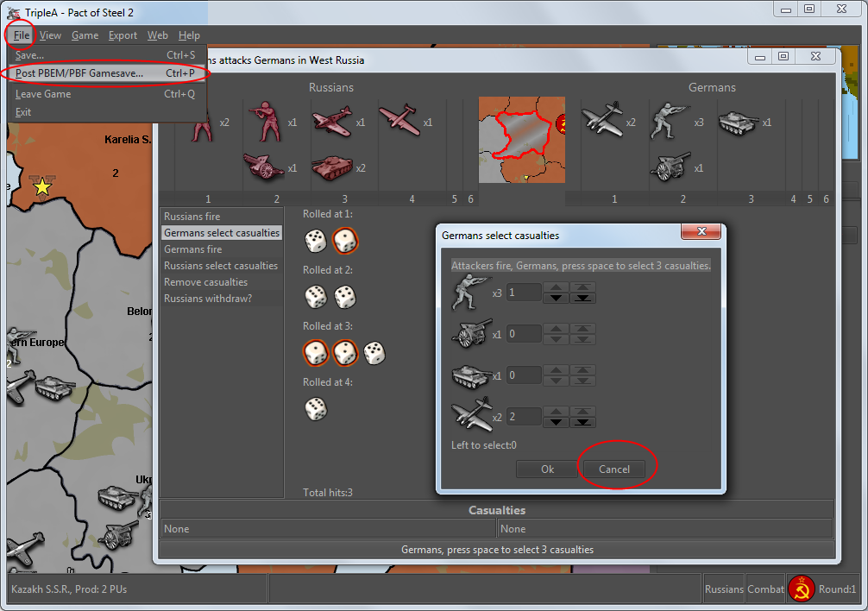The width and height of the screenshot is (868, 611).
Task: Click the Russian bomber unit icon
Action: pos(398,120)
